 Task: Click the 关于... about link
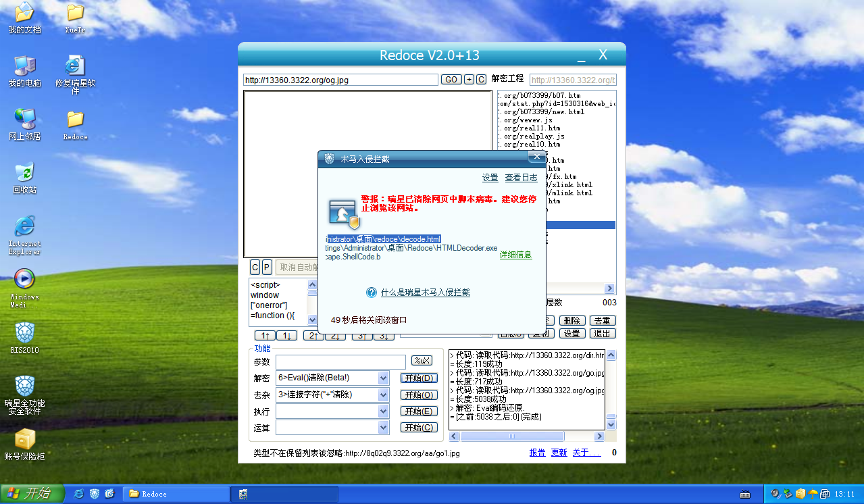click(586, 453)
